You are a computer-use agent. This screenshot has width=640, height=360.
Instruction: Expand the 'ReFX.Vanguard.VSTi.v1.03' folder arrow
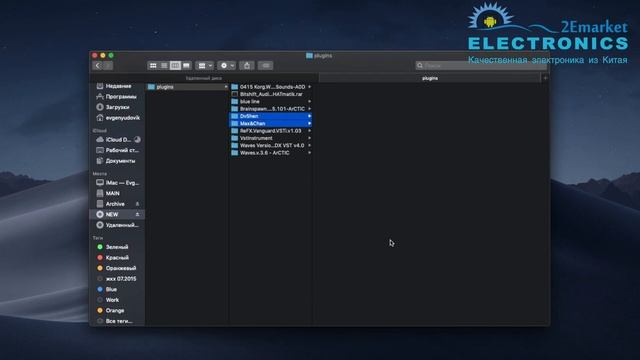309,131
